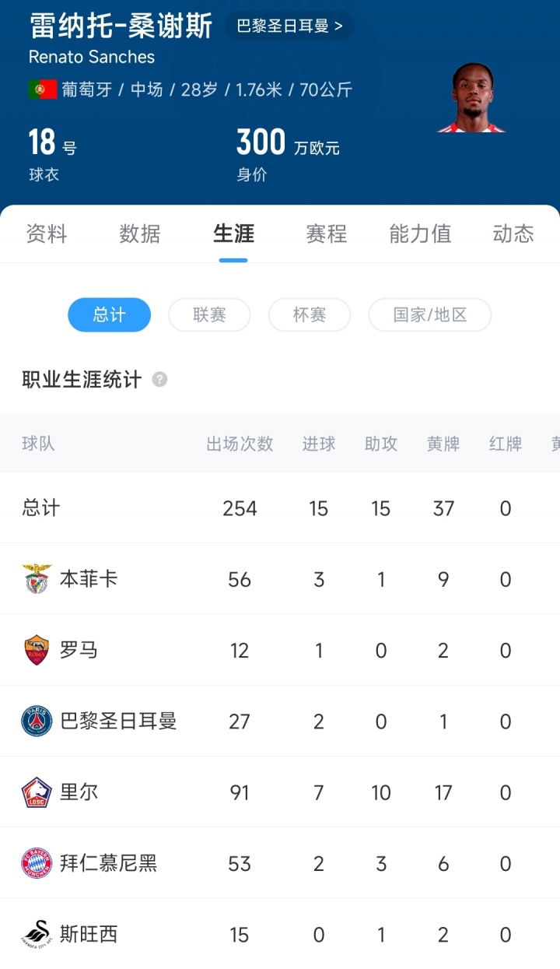Select the 国家/地区 filter pill
This screenshot has width=560, height=969.
tap(429, 314)
